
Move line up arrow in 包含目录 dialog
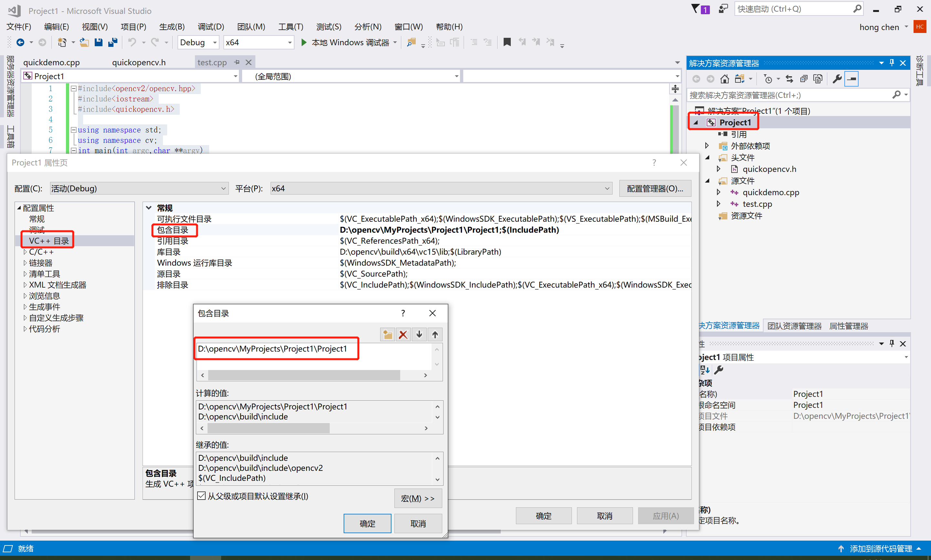coord(435,334)
